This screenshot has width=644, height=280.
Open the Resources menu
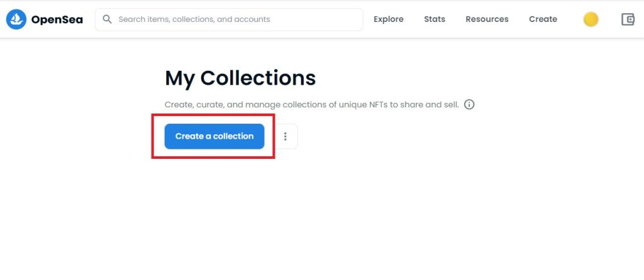(x=487, y=19)
